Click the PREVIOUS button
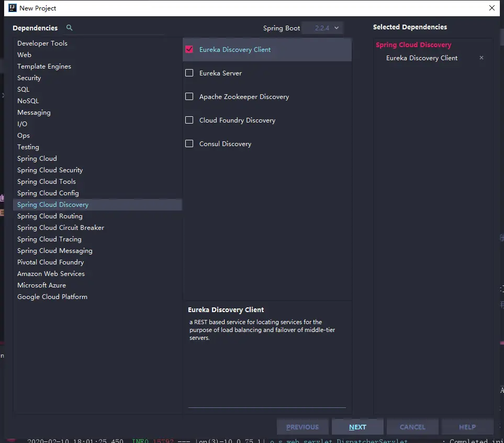 [303, 427]
